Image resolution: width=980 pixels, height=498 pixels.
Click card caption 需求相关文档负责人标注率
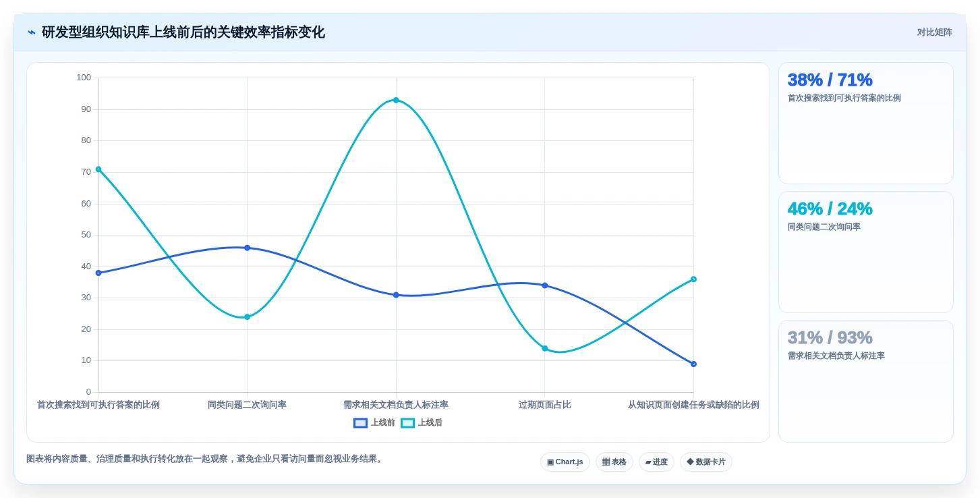pos(836,356)
